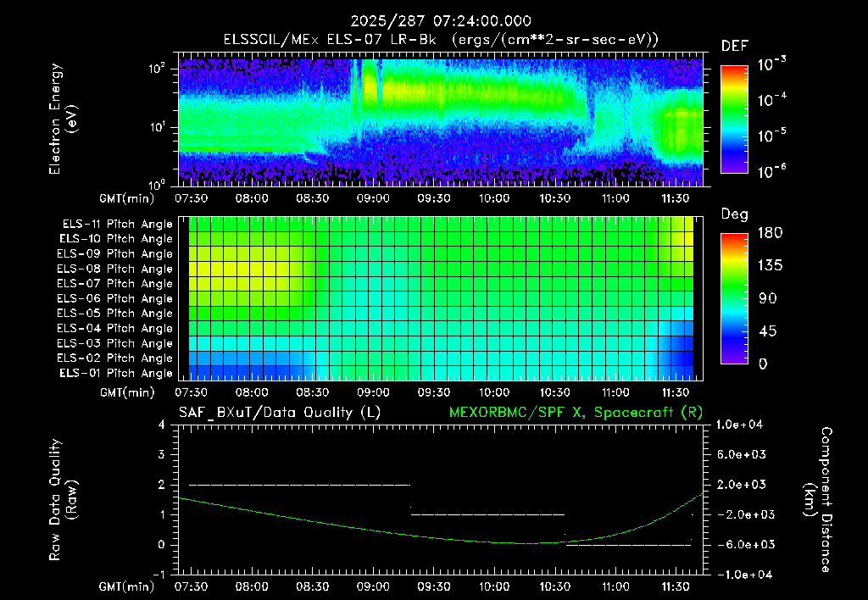The image size is (868, 600).
Task: Select the ELS-11 Pitch Angle row label
Action: [x=117, y=225]
